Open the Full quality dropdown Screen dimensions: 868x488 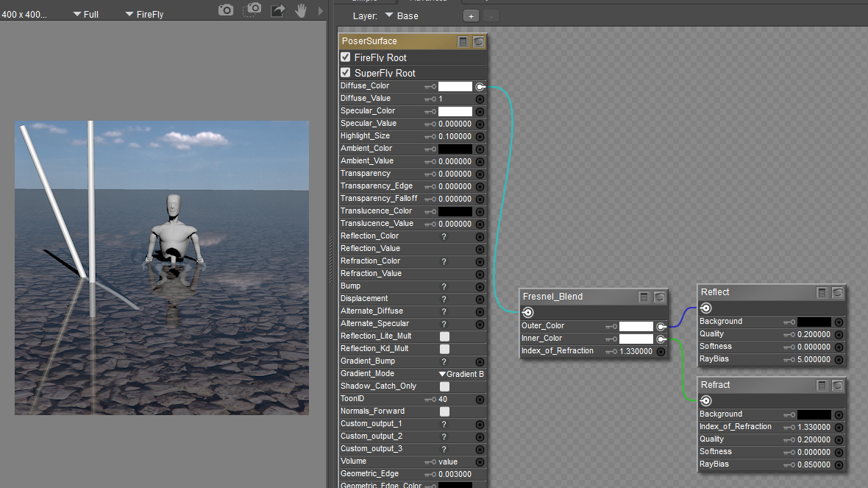click(x=85, y=14)
